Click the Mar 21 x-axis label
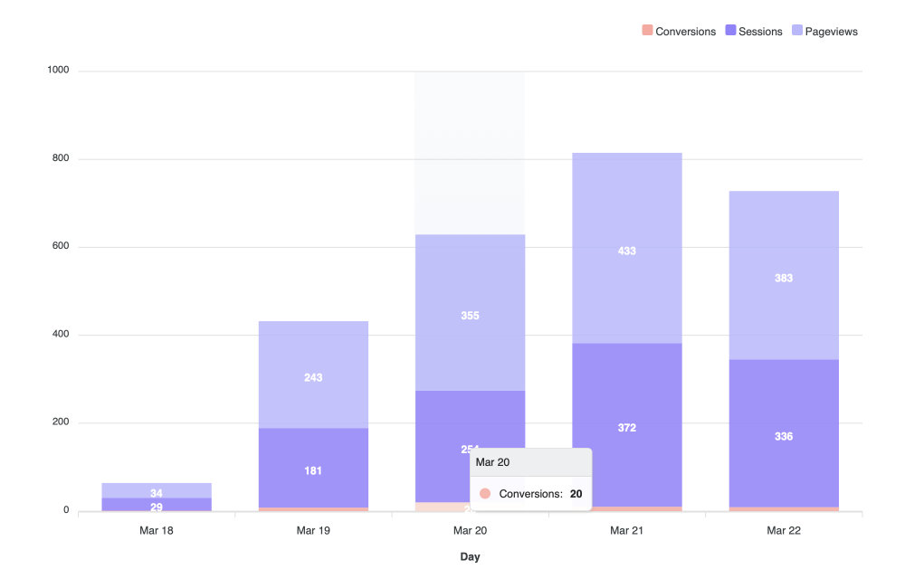Screen dimensions: 905x588 pyautogui.click(x=626, y=531)
